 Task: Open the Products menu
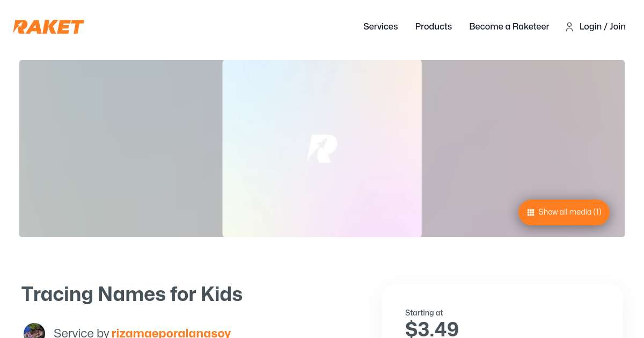coord(433,26)
